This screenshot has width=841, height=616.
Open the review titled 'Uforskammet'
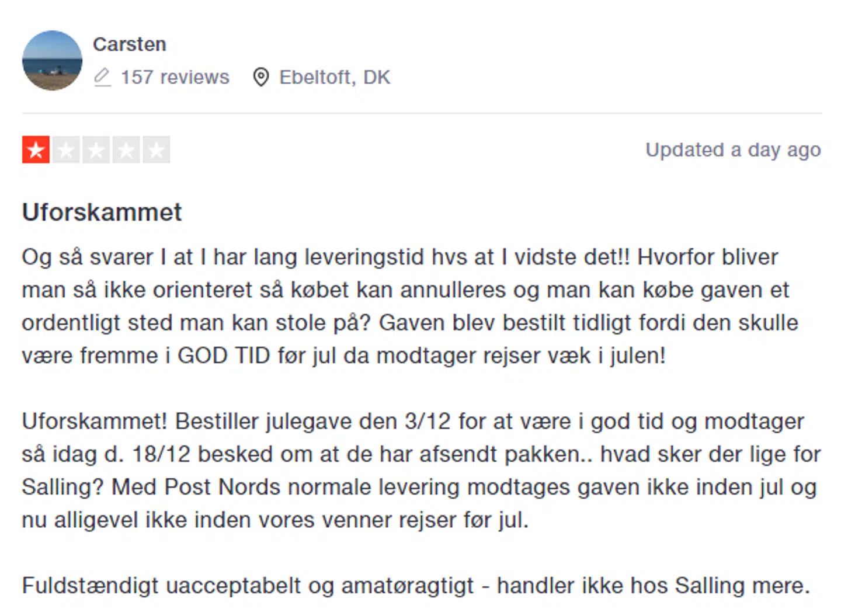[101, 212]
